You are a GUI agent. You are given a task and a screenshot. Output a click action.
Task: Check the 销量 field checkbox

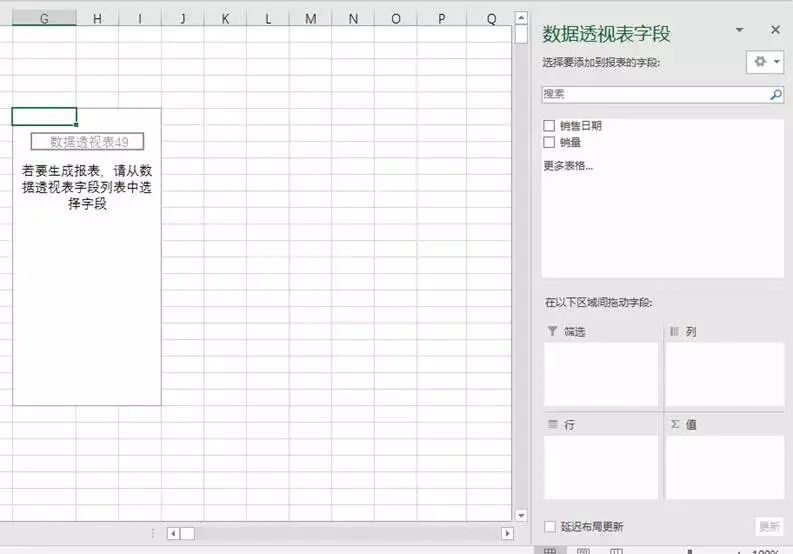tap(549, 142)
